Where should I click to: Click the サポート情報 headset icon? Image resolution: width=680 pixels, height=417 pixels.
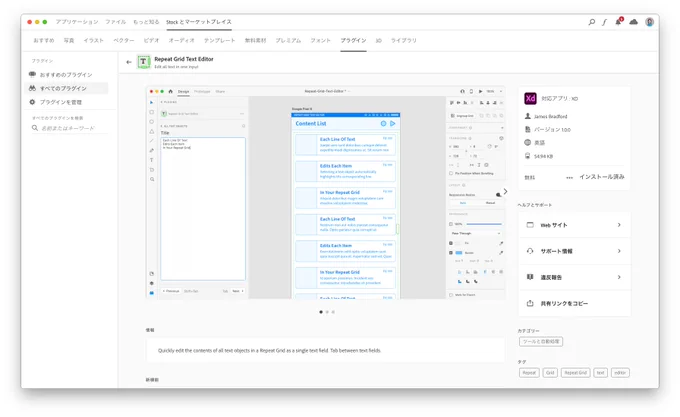point(530,251)
